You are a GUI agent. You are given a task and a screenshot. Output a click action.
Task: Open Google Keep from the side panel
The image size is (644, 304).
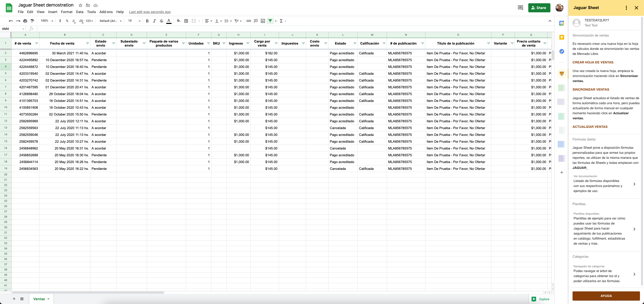click(x=561, y=37)
